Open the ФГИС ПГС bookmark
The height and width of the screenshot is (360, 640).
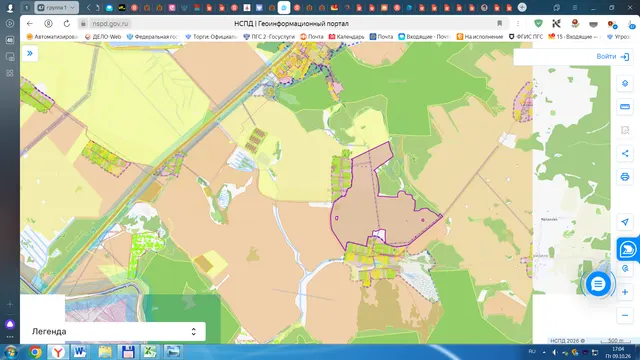[x=526, y=36]
